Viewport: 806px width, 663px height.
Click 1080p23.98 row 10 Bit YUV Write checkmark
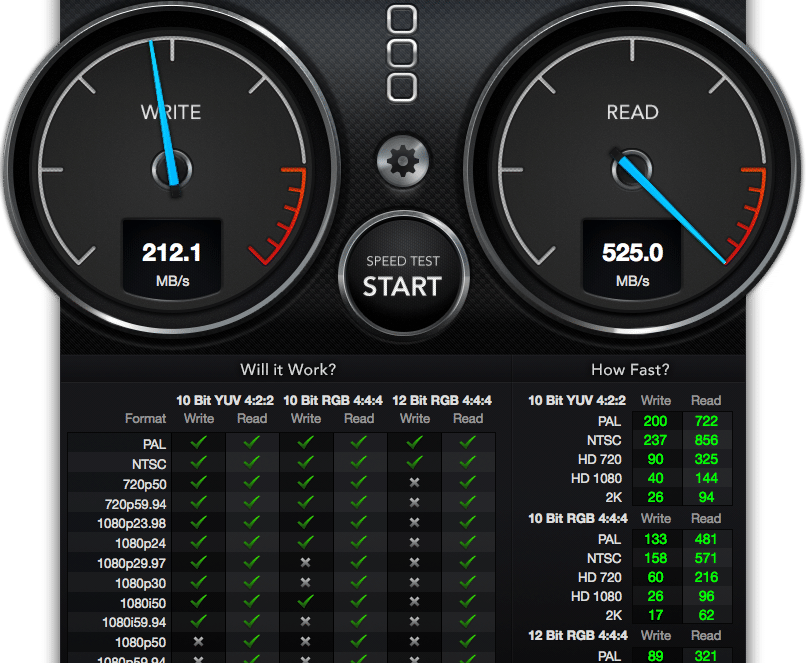point(198,522)
